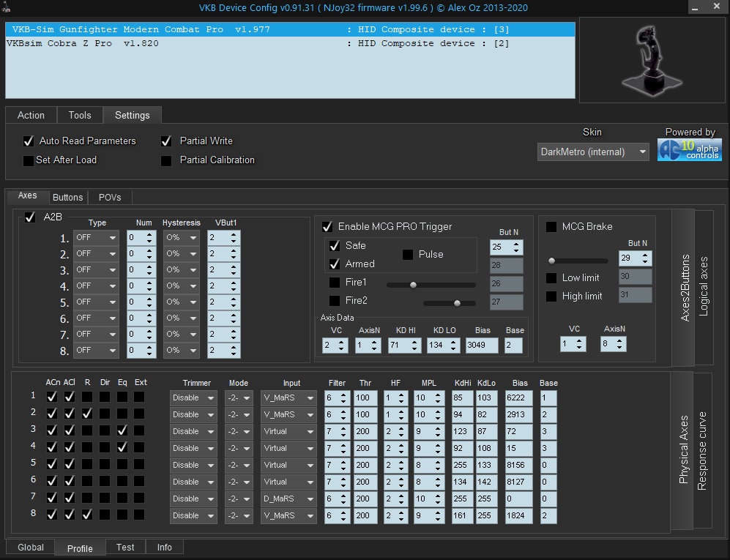Enable the Set After Load option

(x=29, y=160)
